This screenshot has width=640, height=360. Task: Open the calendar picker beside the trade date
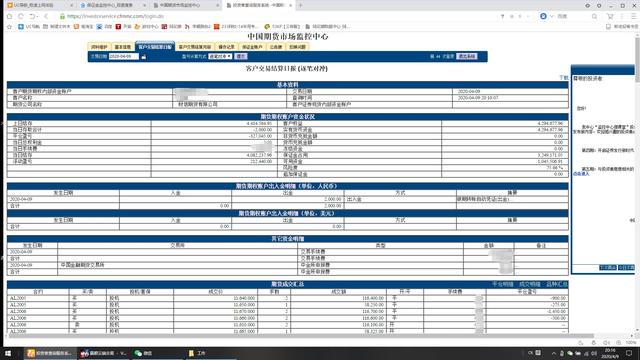144,57
